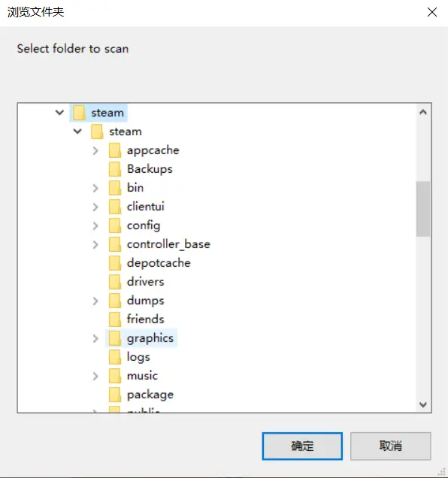
Task: Expand the clientui folder arrow
Action: tap(95, 207)
